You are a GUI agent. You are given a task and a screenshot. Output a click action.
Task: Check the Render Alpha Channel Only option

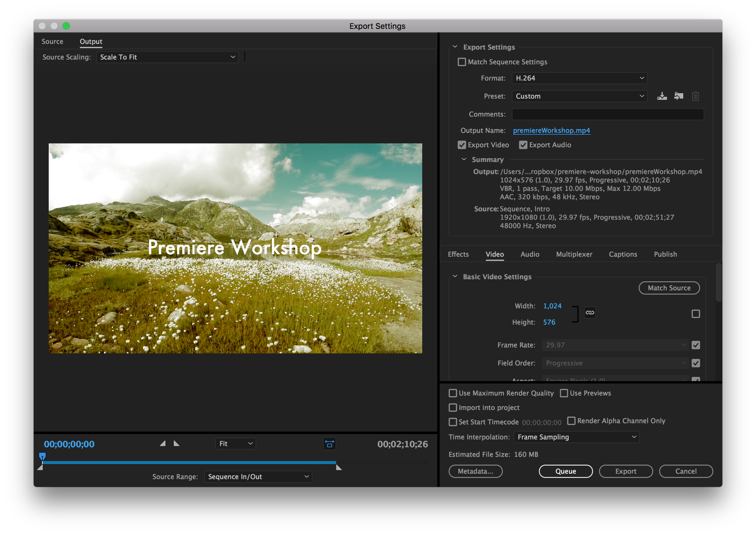tap(572, 421)
